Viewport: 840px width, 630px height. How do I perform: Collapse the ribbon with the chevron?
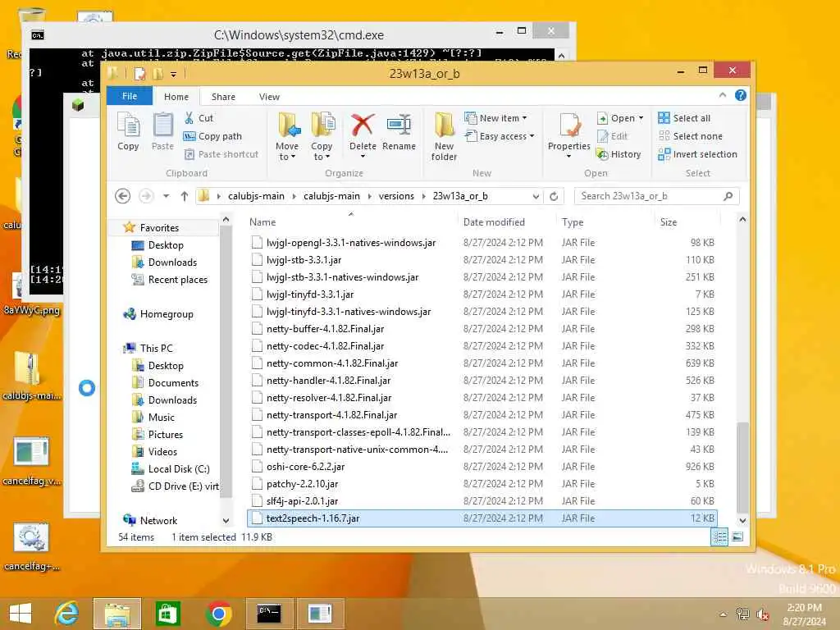point(723,95)
